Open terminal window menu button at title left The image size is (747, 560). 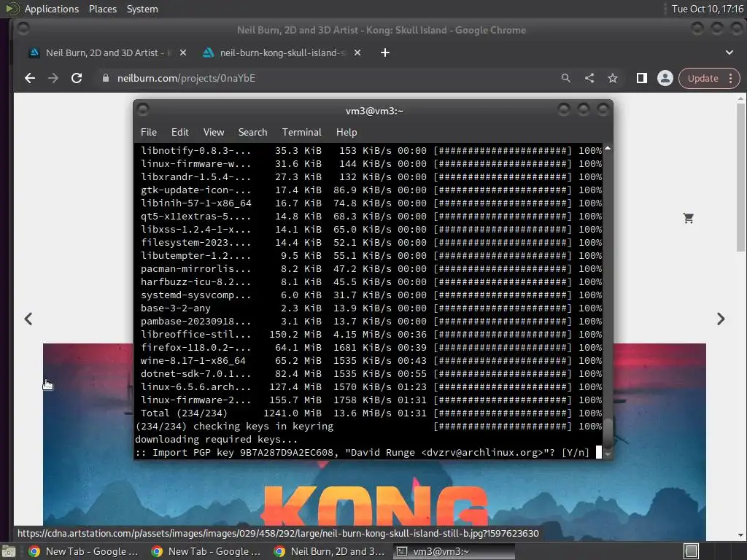point(143,110)
